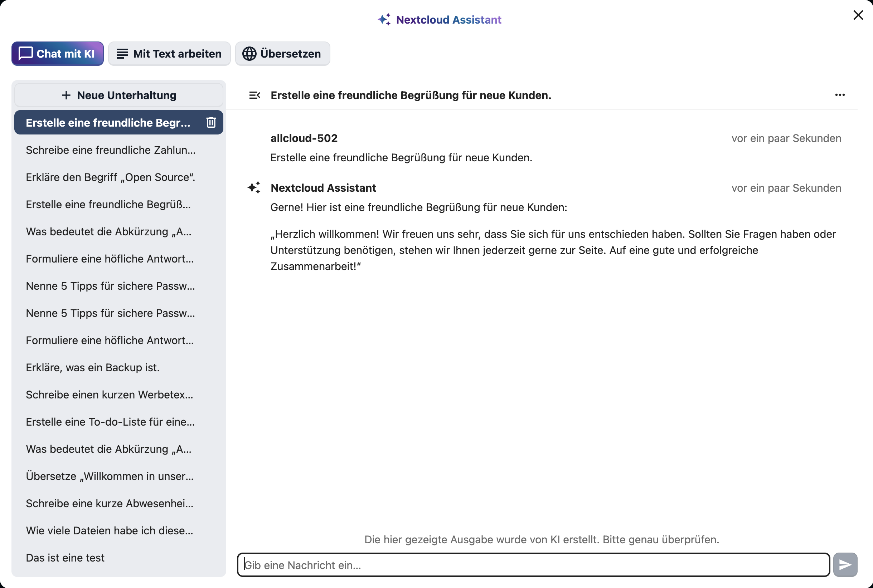This screenshot has width=873, height=588.
Task: Click the assistant's sparkle avatar icon
Action: (x=254, y=187)
